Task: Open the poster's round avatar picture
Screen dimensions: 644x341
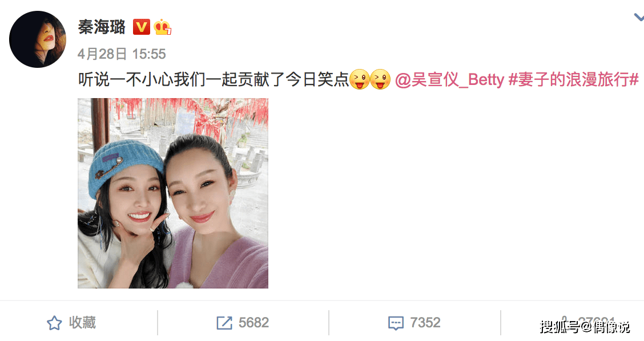Action: click(x=37, y=39)
